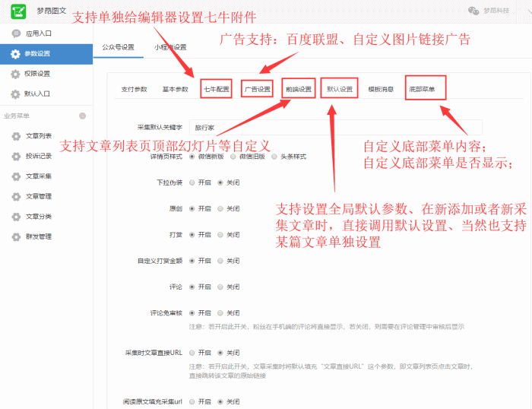This screenshot has height=409, width=532.
Task: Click the WeChat icon near 梦昂科技
Action: [x=473, y=11]
